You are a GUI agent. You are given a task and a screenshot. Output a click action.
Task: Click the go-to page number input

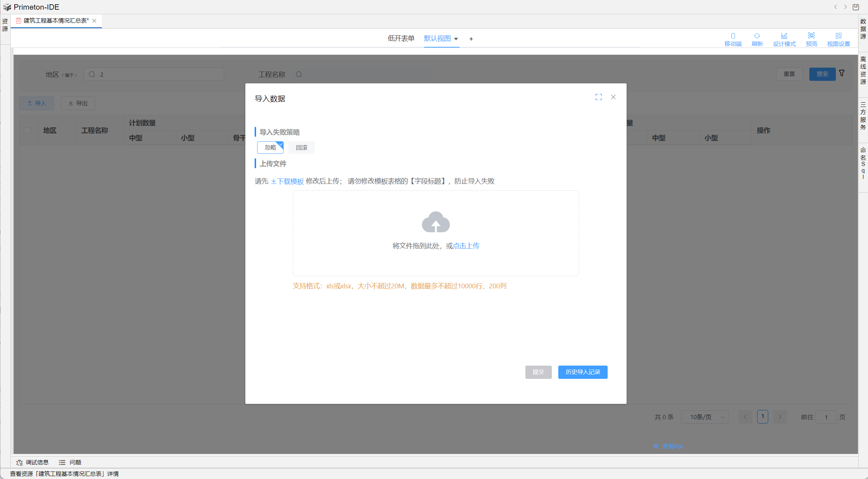[x=826, y=417]
